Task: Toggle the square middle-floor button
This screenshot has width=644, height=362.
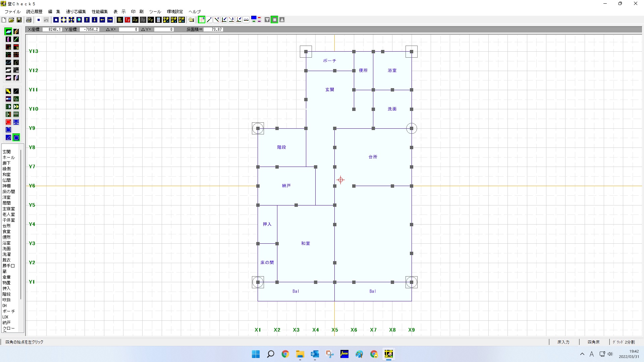Action: (274, 20)
